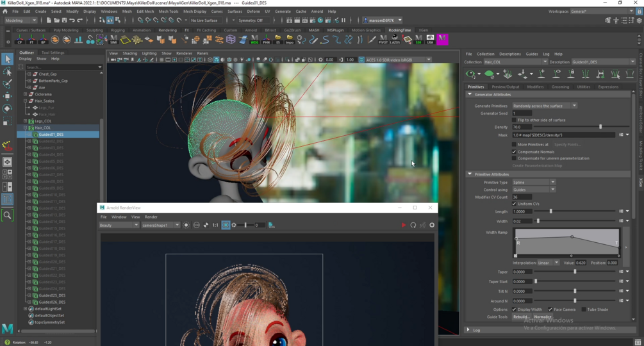The image size is (644, 346).
Task: Select the Lasso tool in toolbox
Action: point(8,71)
